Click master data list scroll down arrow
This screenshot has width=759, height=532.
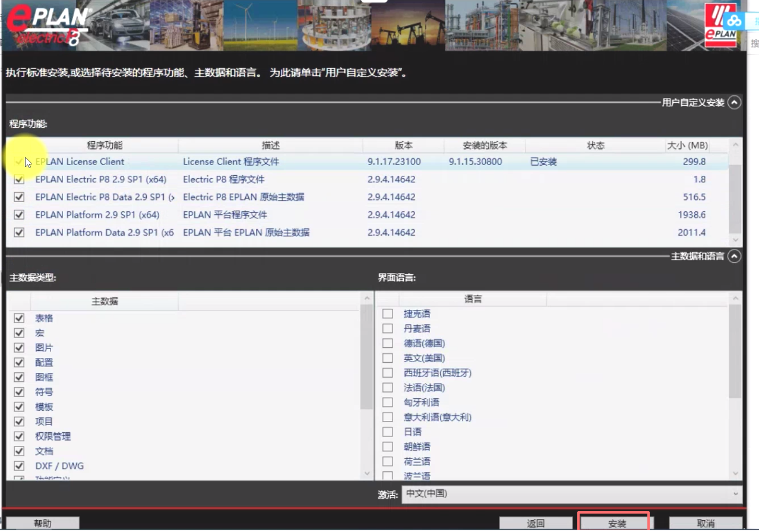[x=367, y=474]
